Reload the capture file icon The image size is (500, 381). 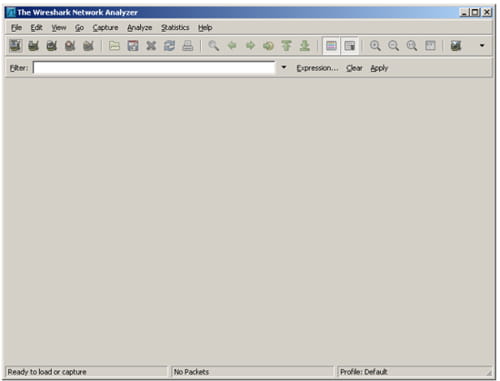coord(169,46)
